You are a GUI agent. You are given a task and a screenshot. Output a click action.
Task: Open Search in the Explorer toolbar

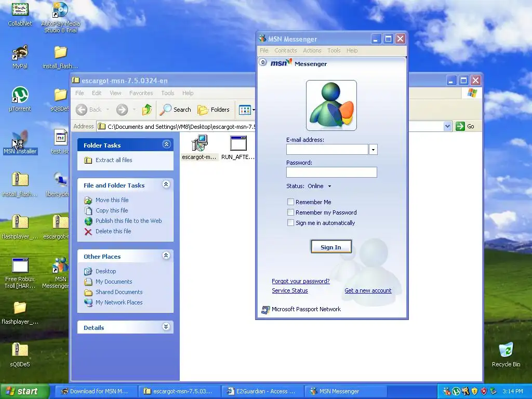[x=175, y=110]
